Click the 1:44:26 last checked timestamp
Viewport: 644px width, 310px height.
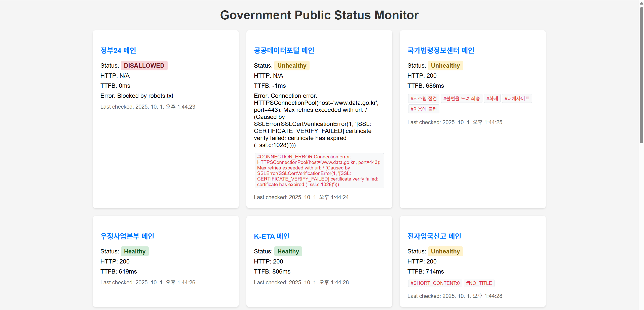[148, 283]
